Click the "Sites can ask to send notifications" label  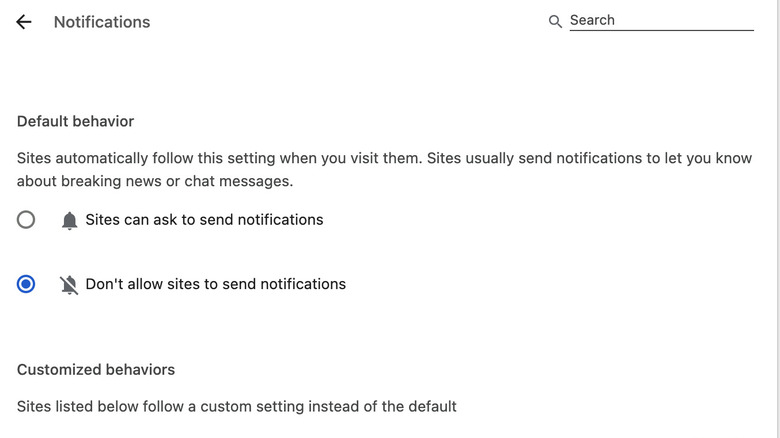[204, 220]
